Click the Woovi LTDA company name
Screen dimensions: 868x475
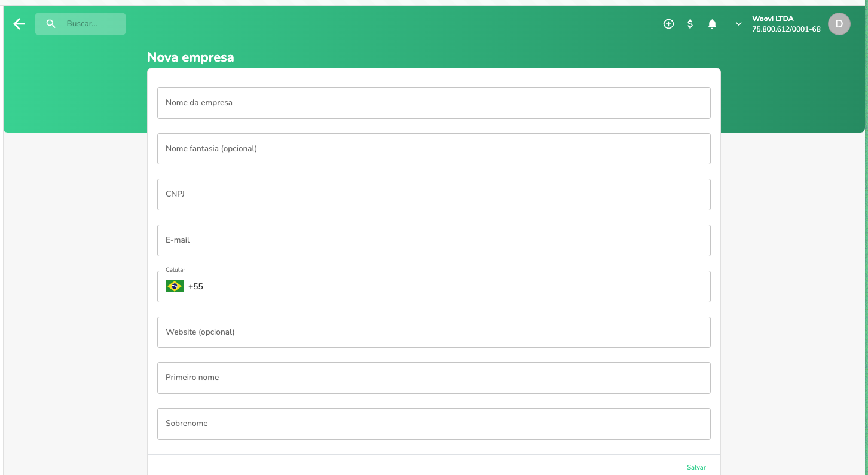click(772, 19)
